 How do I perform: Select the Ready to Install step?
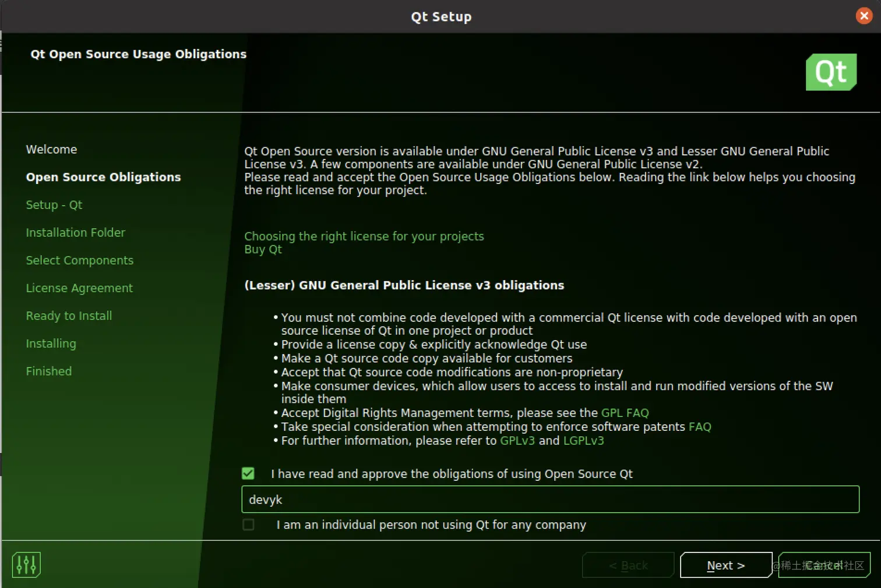click(x=69, y=316)
